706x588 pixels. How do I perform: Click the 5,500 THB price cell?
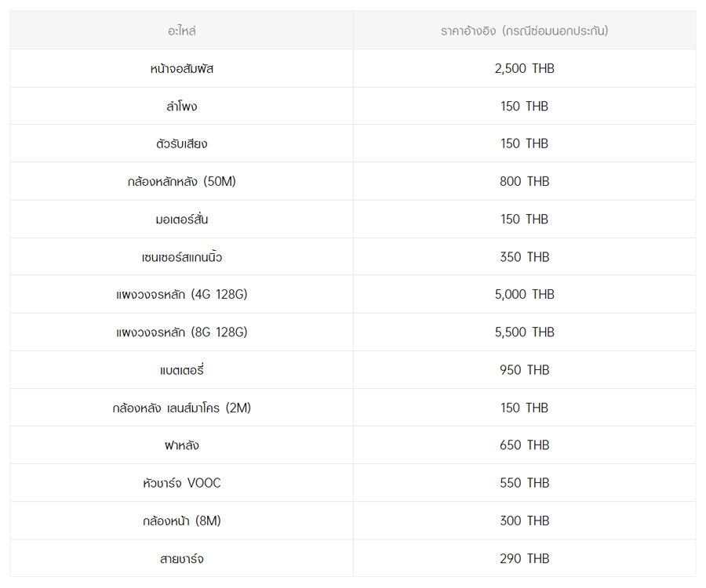pos(524,332)
